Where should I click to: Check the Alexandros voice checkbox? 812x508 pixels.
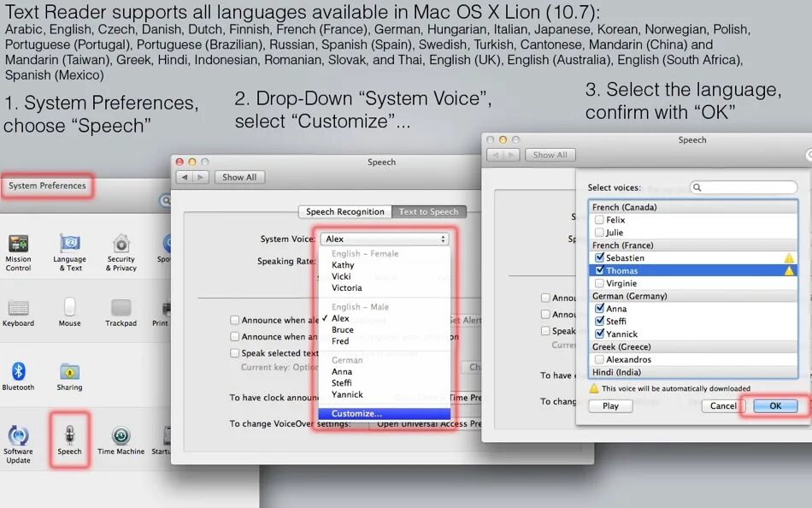point(599,359)
